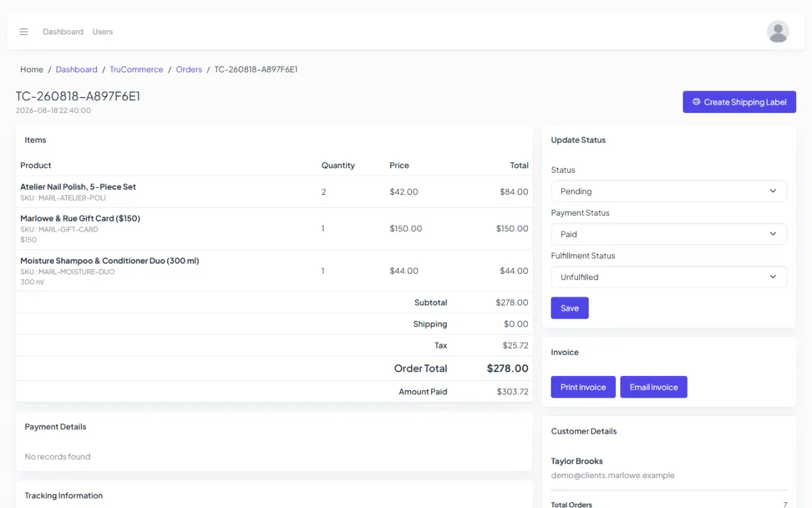Click the Order Total value $278.00

(x=507, y=368)
